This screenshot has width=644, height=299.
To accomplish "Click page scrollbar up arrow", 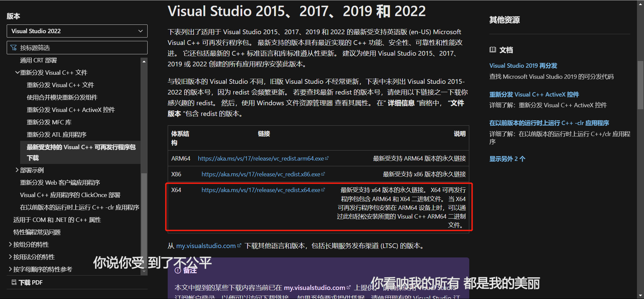I will pyautogui.click(x=640, y=3).
